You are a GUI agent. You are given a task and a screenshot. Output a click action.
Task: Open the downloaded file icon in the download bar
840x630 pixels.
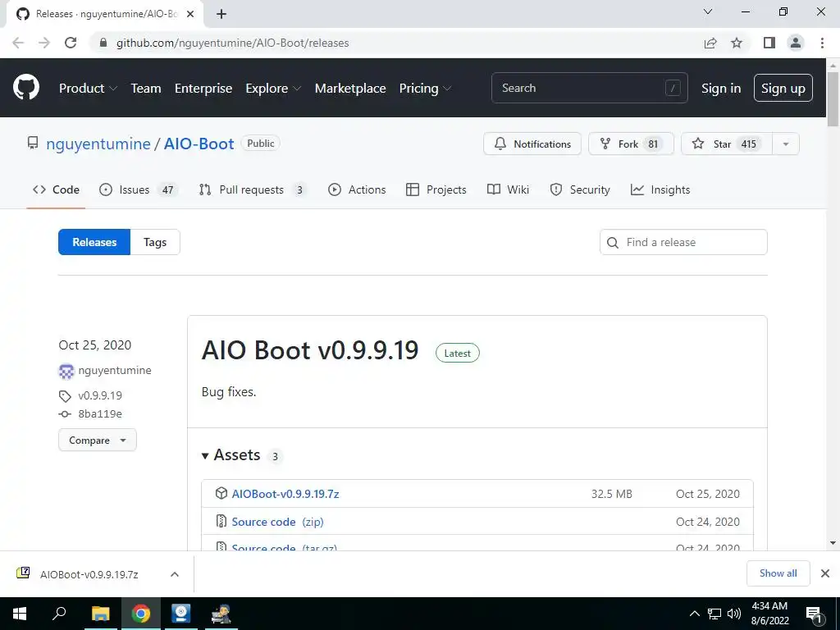tap(23, 573)
